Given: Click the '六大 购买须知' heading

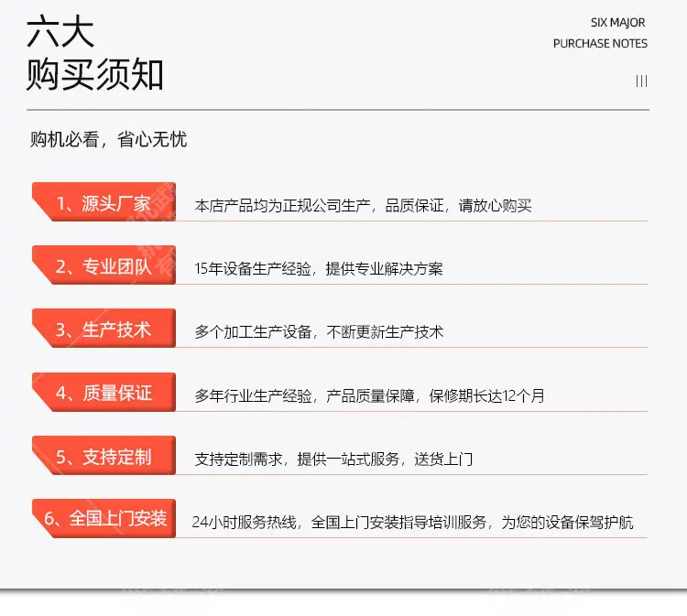Looking at the screenshot, I should [x=95, y=52].
